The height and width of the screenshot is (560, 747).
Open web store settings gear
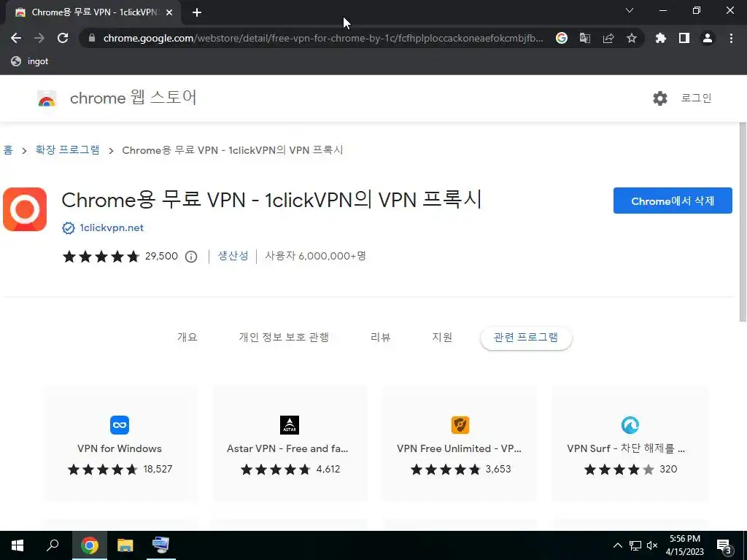[x=659, y=98]
